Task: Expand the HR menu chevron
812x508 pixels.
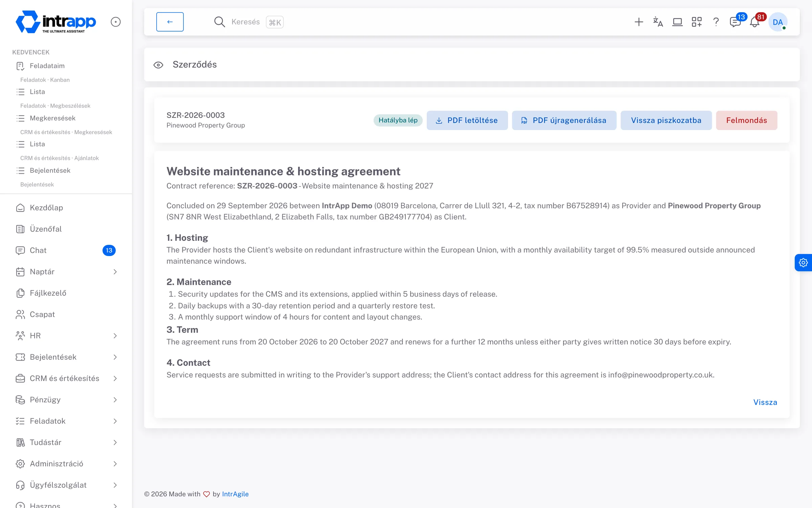Action: coord(115,336)
